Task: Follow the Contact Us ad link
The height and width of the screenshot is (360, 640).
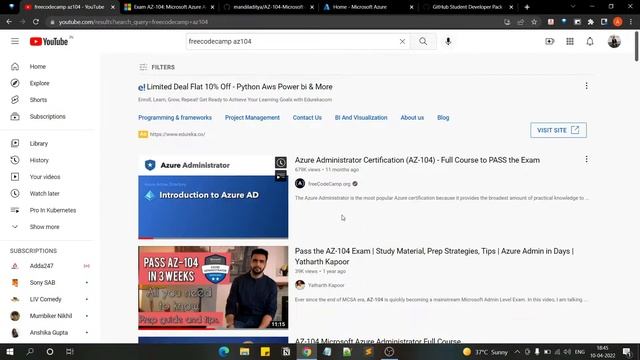Action: 307,118
